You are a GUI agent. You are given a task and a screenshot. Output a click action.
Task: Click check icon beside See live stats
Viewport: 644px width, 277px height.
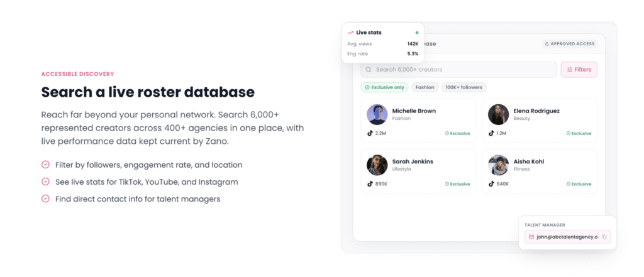pyautogui.click(x=45, y=182)
